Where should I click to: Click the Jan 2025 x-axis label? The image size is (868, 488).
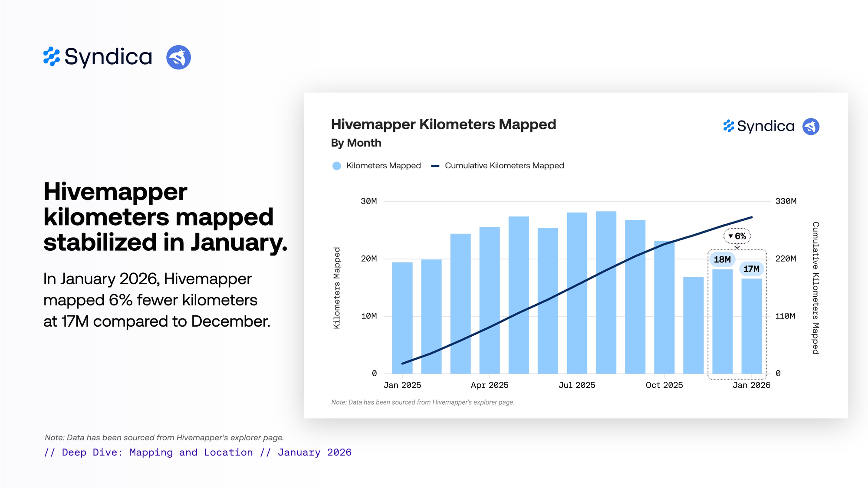(x=402, y=385)
